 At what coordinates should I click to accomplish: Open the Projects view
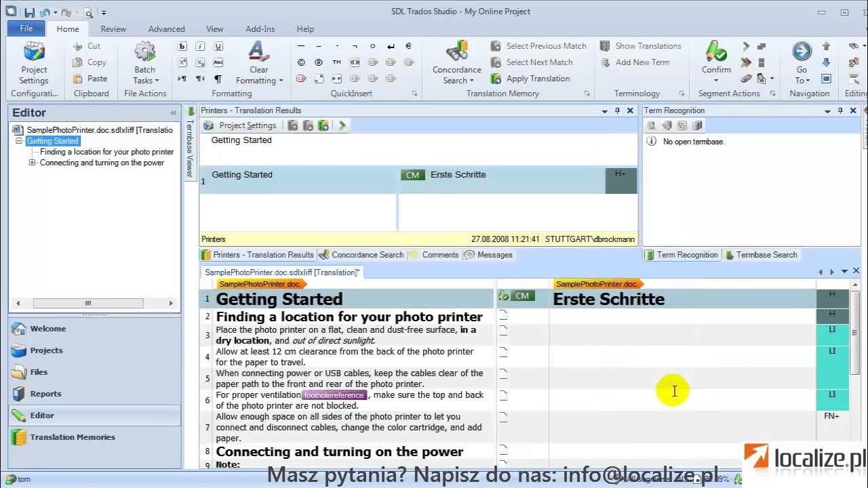[x=94, y=350]
